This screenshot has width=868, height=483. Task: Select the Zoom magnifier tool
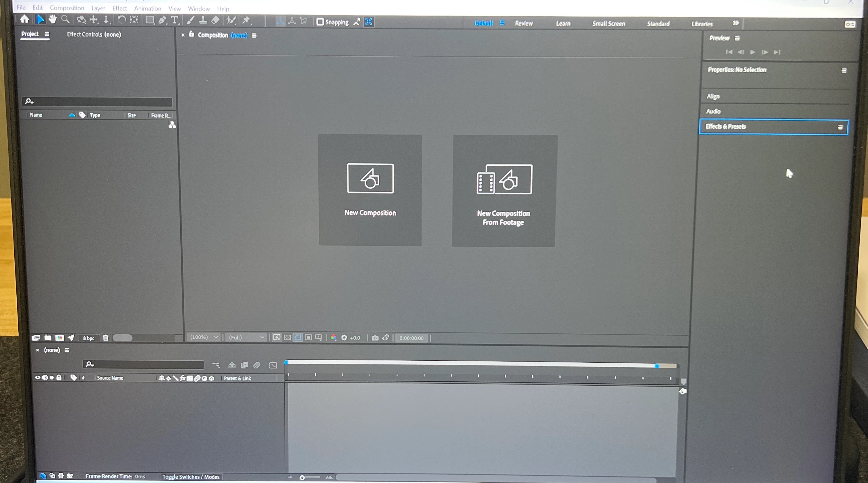click(65, 20)
